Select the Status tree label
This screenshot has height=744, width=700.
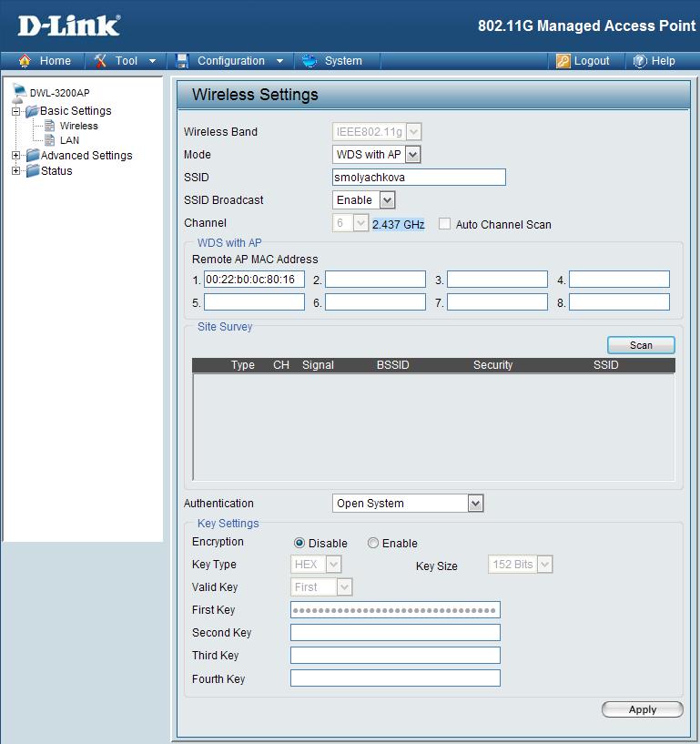56,171
